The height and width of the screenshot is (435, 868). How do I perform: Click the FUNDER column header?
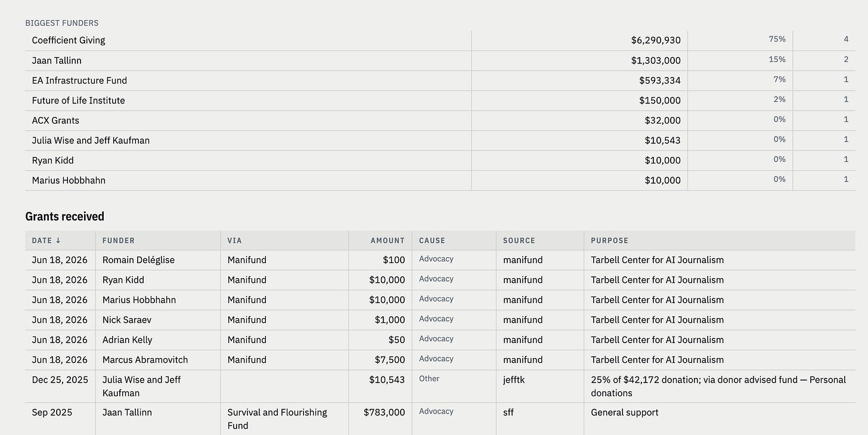click(x=119, y=240)
